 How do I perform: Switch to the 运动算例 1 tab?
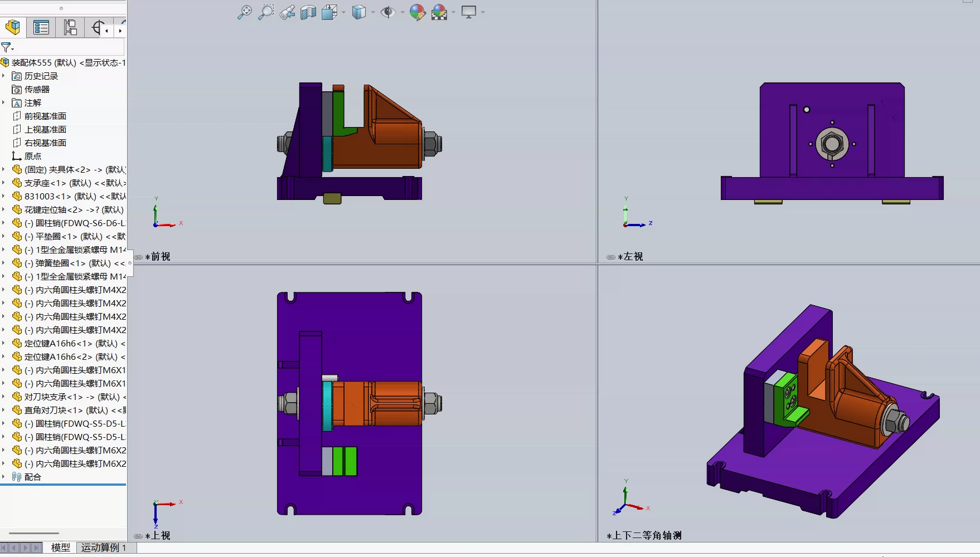tap(104, 548)
